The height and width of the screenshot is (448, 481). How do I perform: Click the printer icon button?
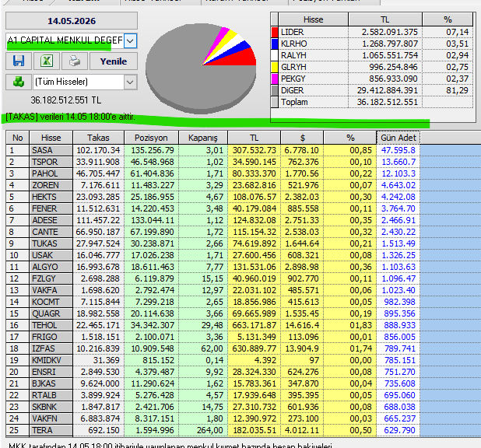(x=75, y=61)
